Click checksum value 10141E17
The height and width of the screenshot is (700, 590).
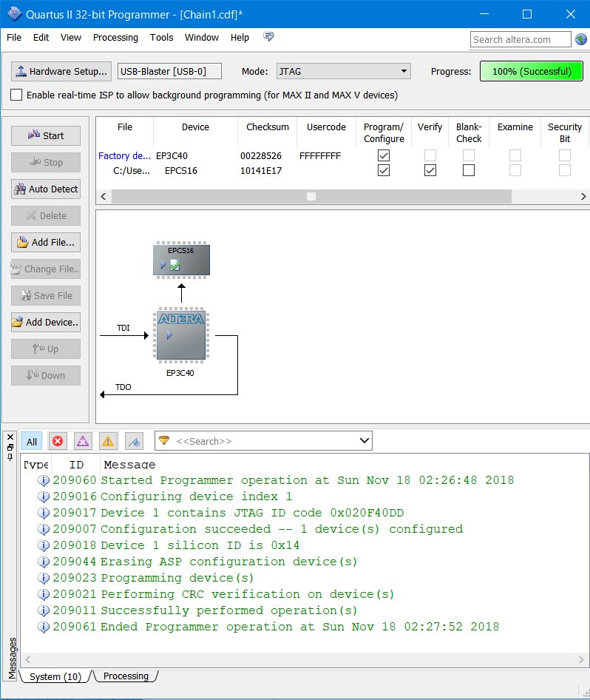coord(261,170)
